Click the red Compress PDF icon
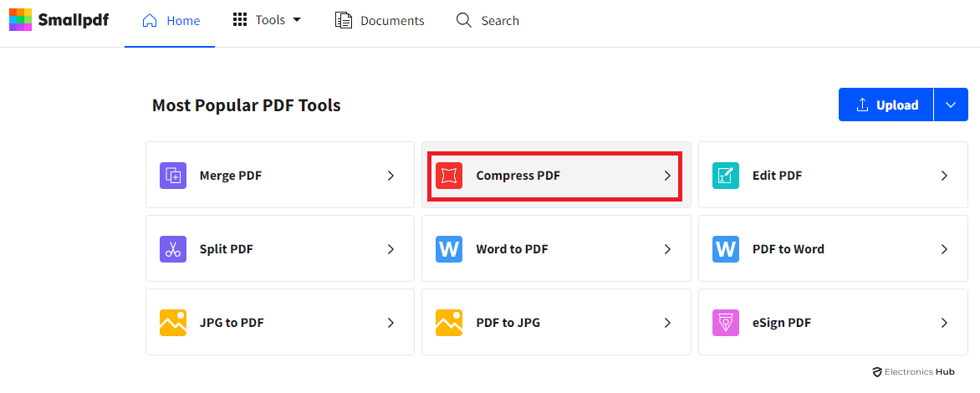 coord(449,176)
